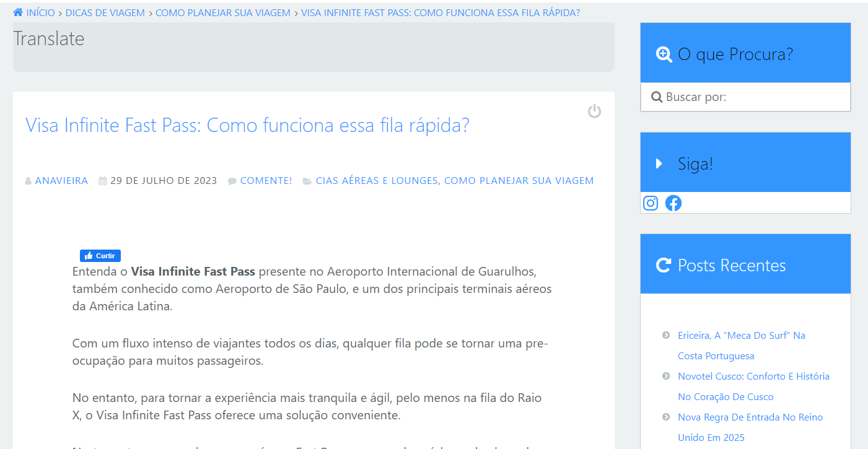Screen dimensions: 868x449
Task: Open author ANAVIEIRA profile link
Action: pyautogui.click(x=61, y=181)
